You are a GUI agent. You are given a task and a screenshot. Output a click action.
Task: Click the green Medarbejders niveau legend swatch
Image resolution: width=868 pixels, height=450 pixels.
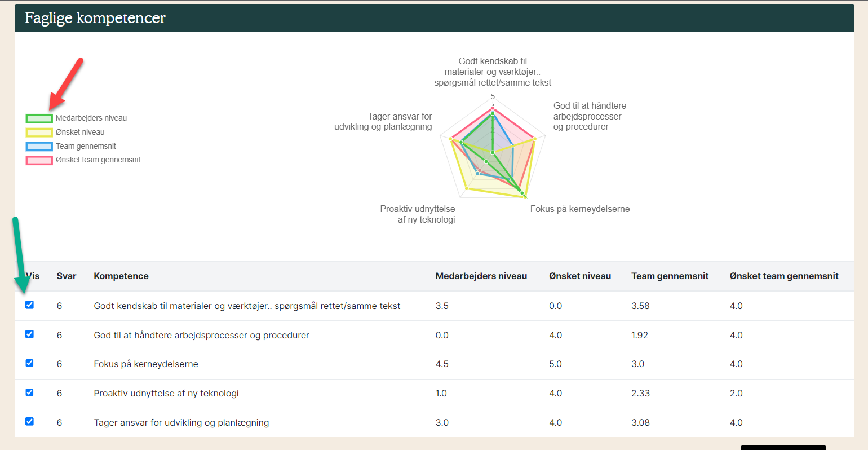point(39,118)
